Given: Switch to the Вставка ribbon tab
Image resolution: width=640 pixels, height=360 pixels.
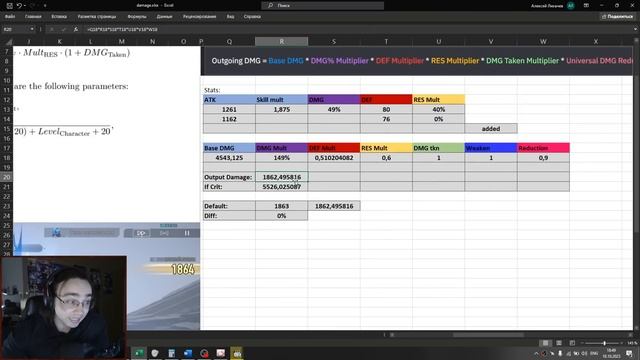Looking at the screenshot, I should (59, 17).
